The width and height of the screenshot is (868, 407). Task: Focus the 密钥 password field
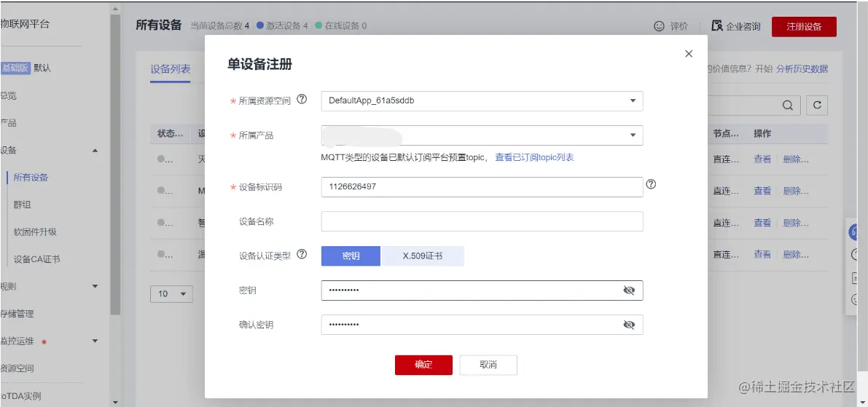coord(482,291)
